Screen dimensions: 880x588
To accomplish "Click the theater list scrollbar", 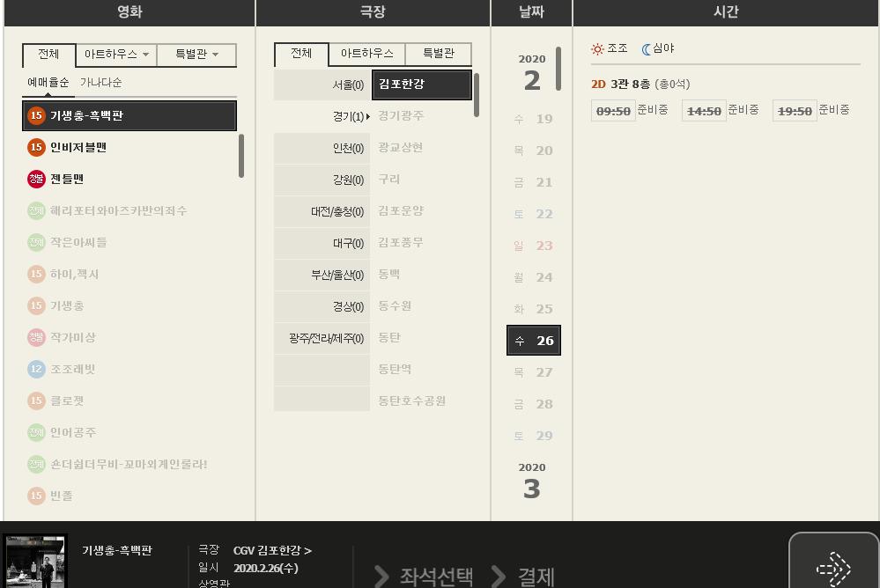I will pyautogui.click(x=477, y=95).
